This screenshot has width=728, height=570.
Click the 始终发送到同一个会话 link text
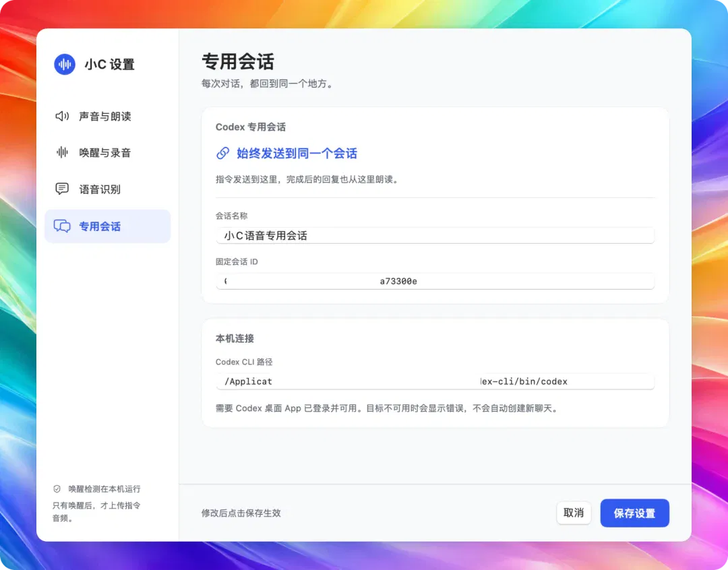click(297, 153)
